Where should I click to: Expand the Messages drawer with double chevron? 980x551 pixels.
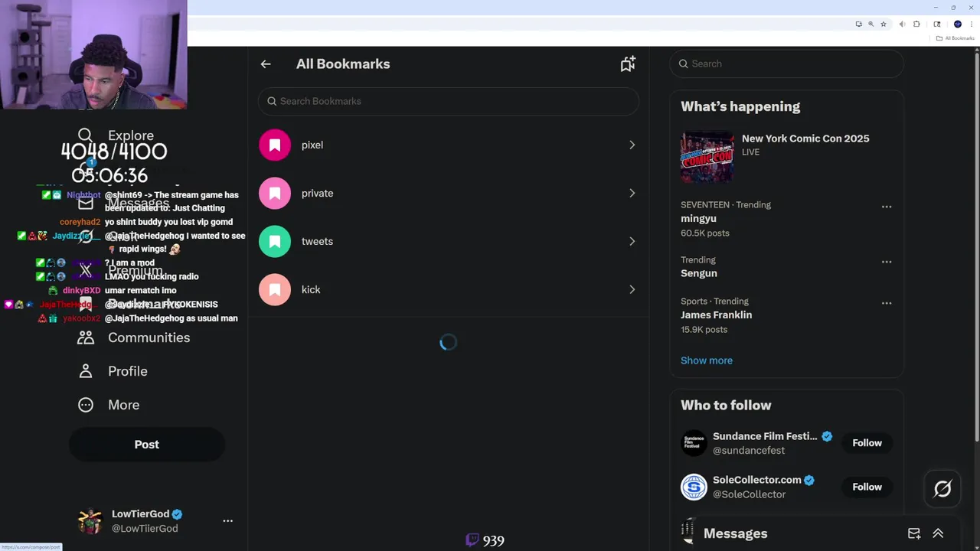coord(938,533)
